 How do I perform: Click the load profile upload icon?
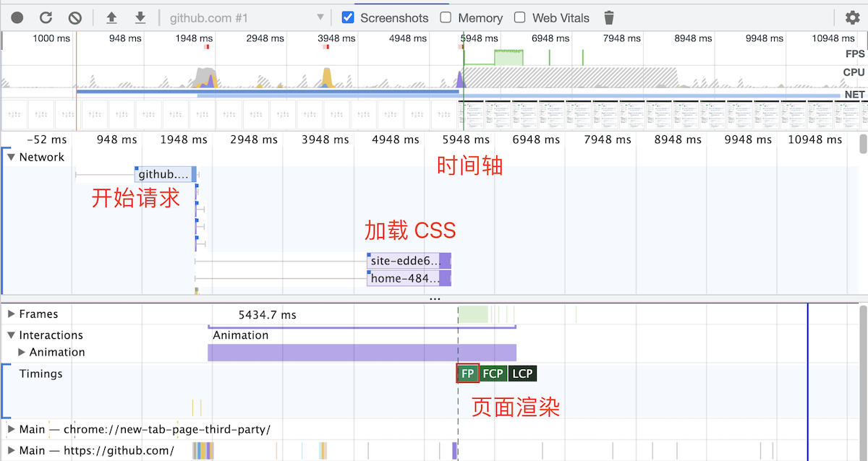click(x=111, y=18)
